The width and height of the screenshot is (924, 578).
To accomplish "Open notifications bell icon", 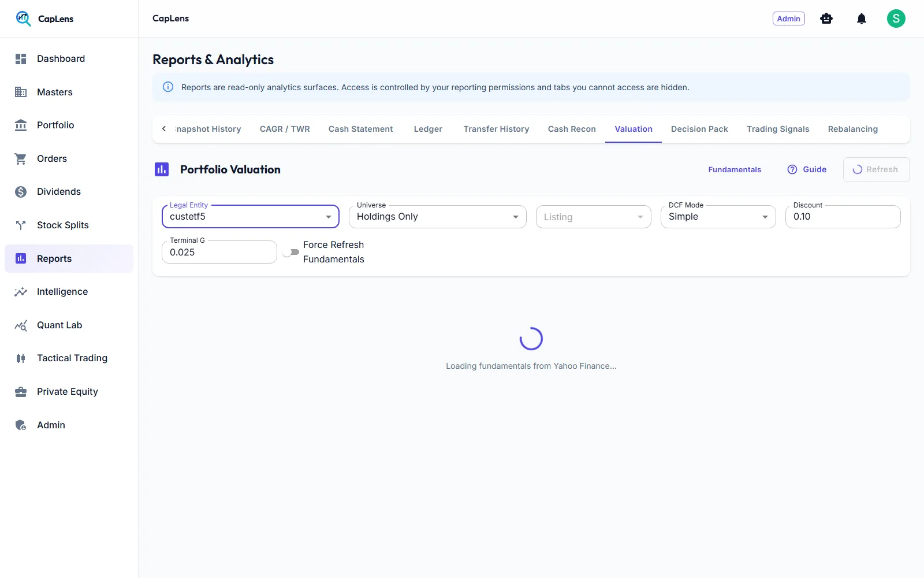I will pyautogui.click(x=862, y=18).
